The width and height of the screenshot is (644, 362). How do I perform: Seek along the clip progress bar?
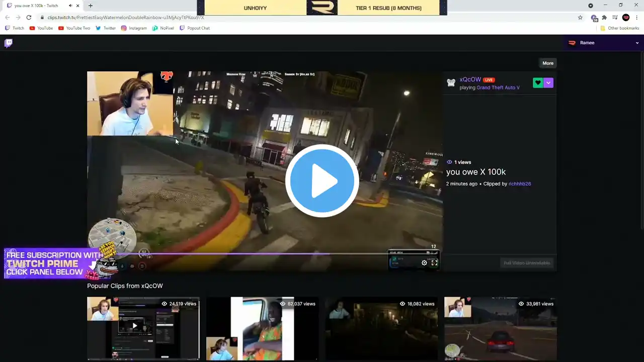click(265, 254)
